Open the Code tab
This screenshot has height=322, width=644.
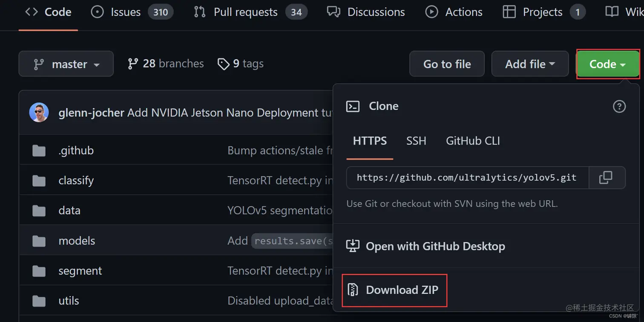(48, 12)
